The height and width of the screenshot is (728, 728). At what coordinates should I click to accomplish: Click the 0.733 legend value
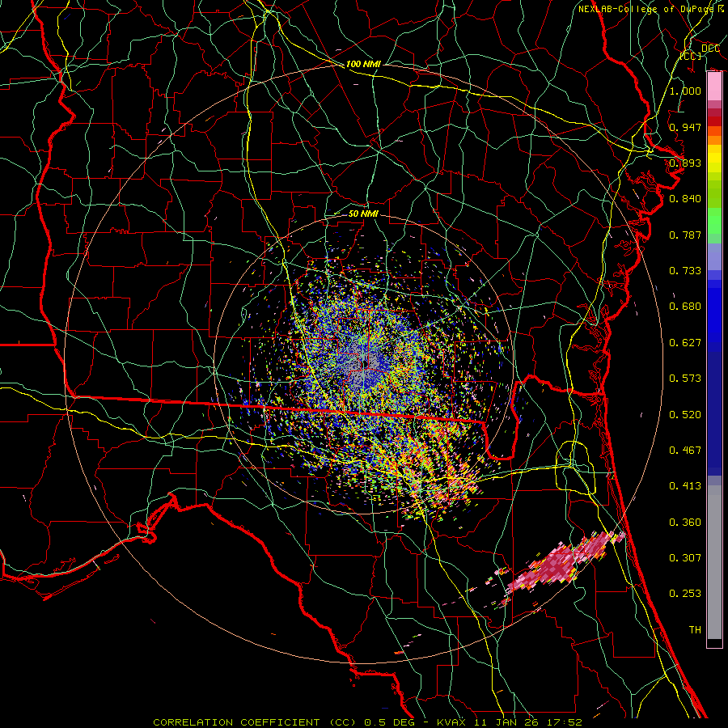point(685,271)
